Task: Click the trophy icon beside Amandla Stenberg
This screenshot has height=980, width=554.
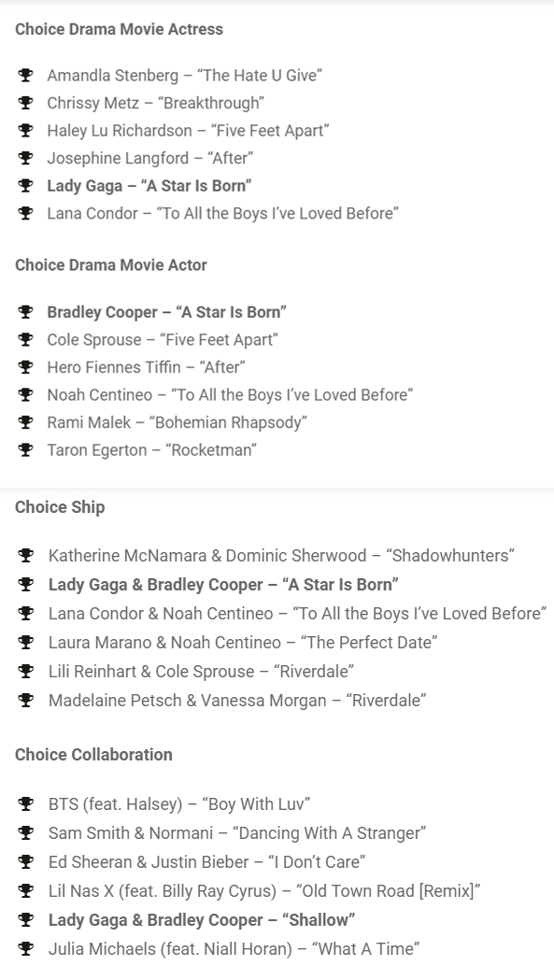Action: (x=25, y=76)
